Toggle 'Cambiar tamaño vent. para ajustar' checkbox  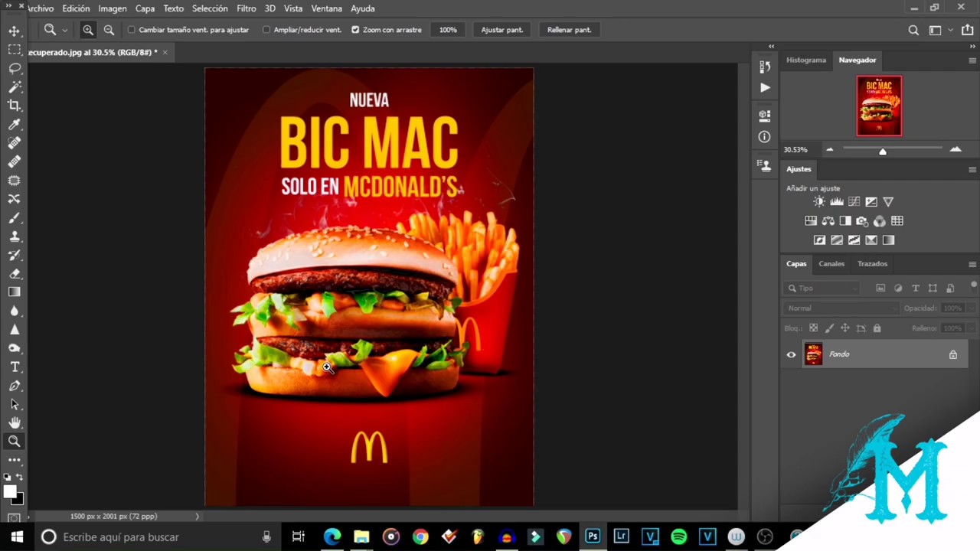[131, 30]
